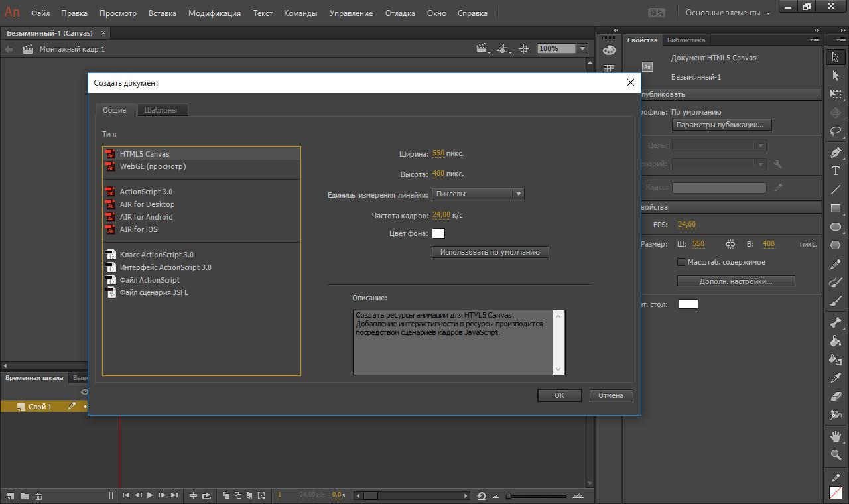Open Основные элементы workspace dropdown

728,13
